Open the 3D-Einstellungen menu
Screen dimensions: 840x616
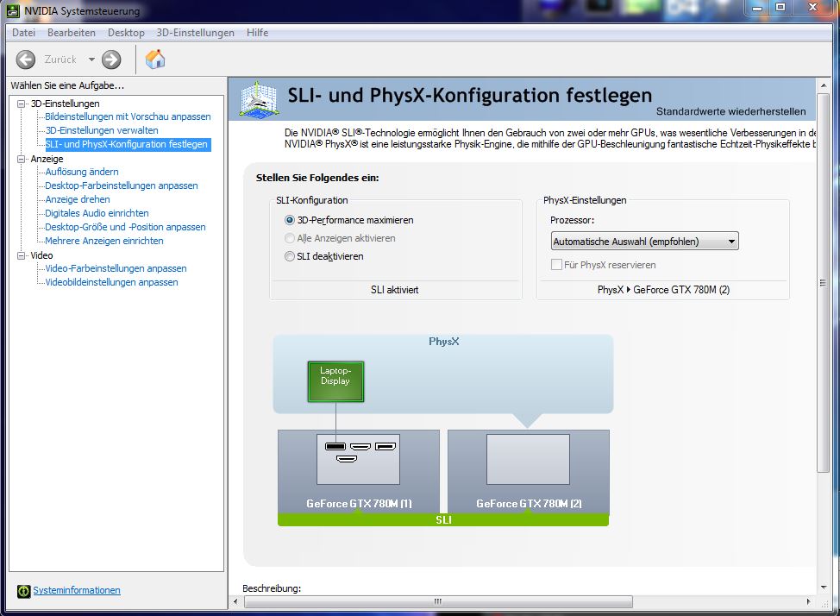click(x=196, y=33)
